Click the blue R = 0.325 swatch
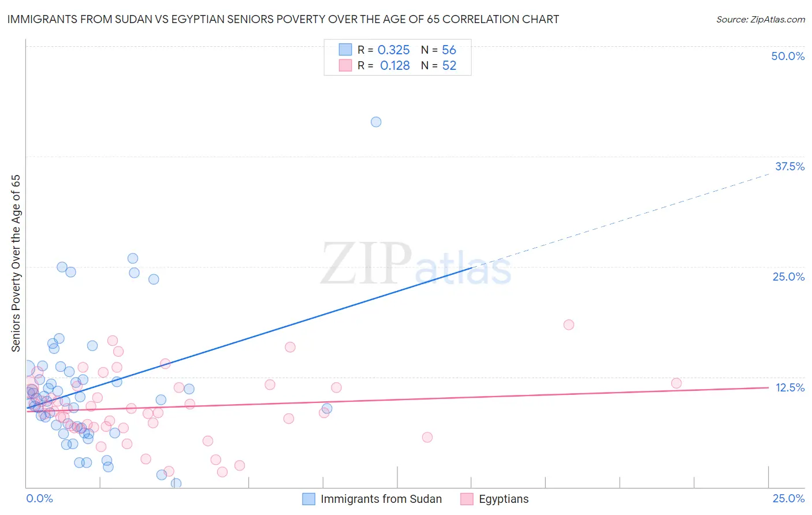Viewport: 812px width, 515px height. click(x=345, y=50)
